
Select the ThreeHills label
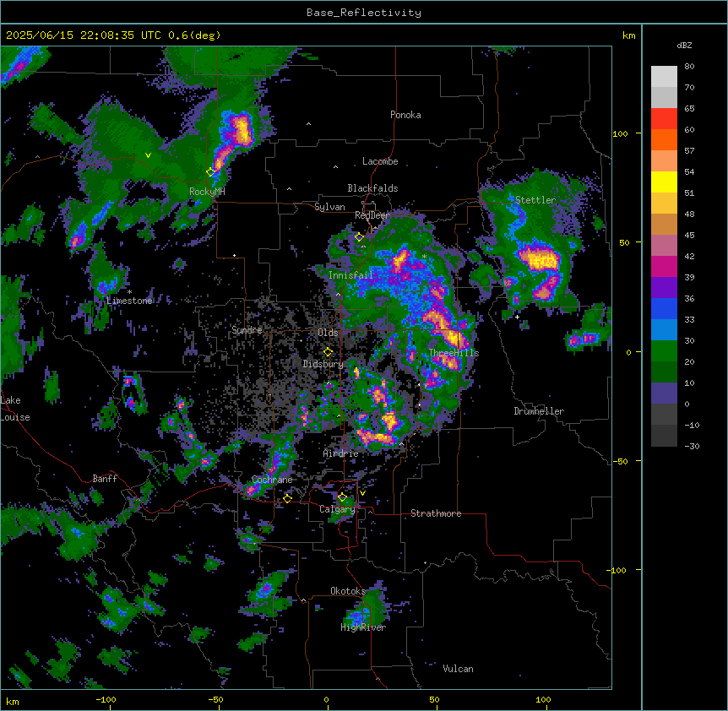click(x=454, y=353)
